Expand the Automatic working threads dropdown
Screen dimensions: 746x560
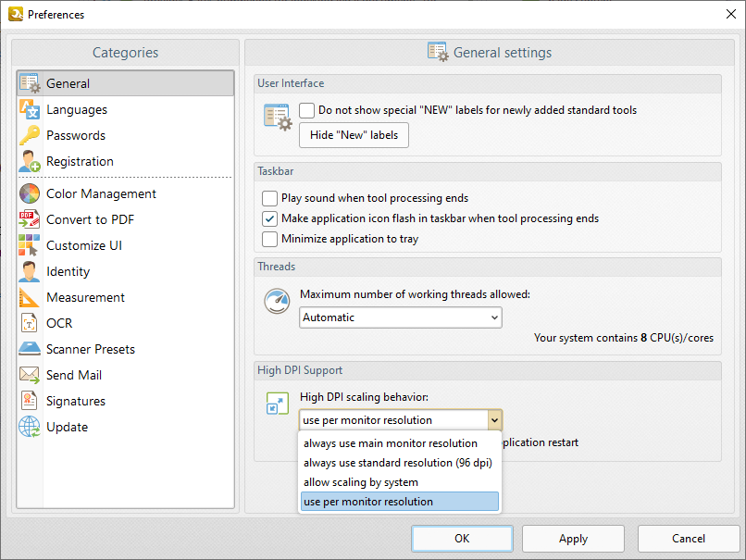(401, 317)
